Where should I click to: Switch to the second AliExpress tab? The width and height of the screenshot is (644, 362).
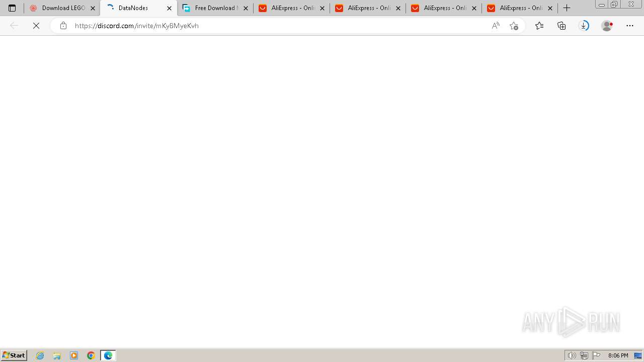[368, 8]
